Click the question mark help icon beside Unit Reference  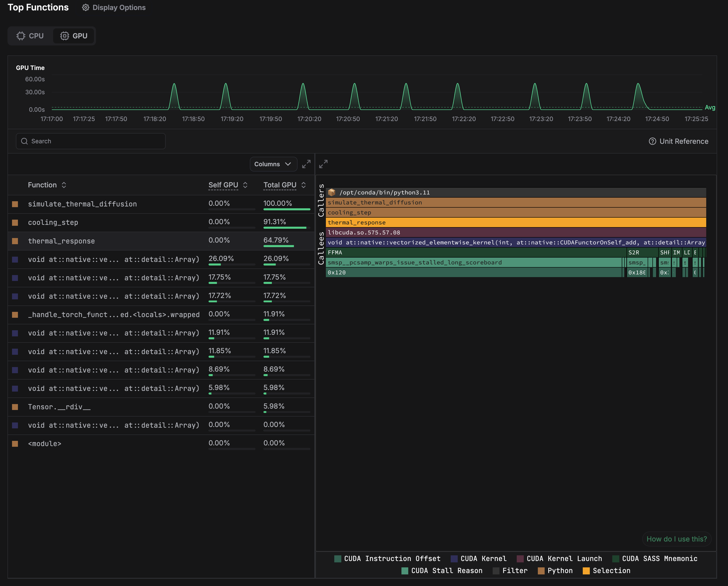(x=652, y=141)
